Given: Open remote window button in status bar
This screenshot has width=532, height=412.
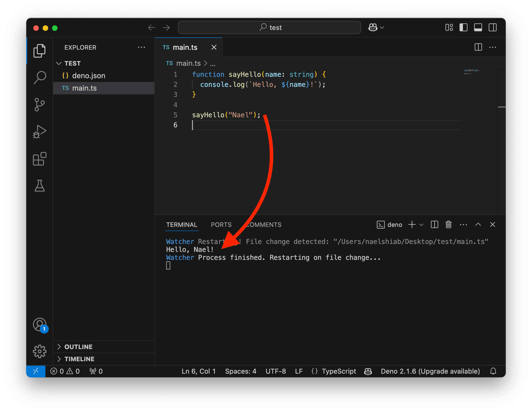Looking at the screenshot, I should pyautogui.click(x=36, y=371).
